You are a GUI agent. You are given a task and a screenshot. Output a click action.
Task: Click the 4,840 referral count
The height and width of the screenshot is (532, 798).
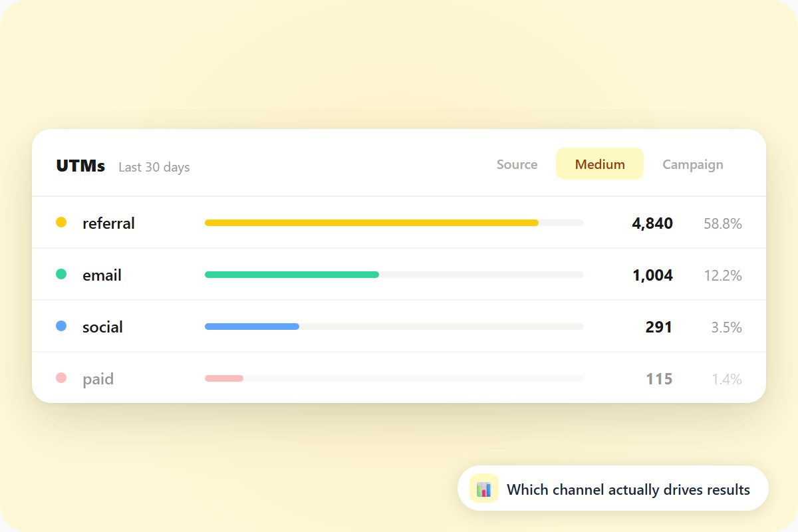[x=652, y=223]
